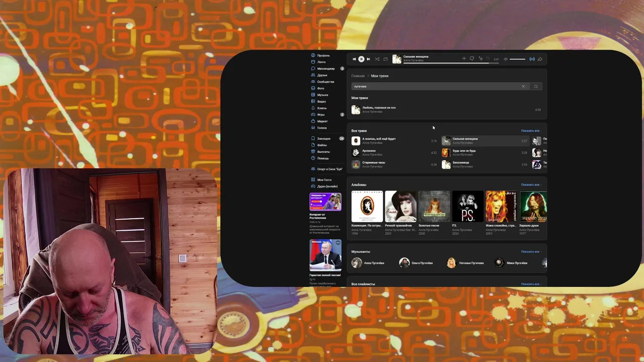Skip to the next track in player

coord(368,59)
